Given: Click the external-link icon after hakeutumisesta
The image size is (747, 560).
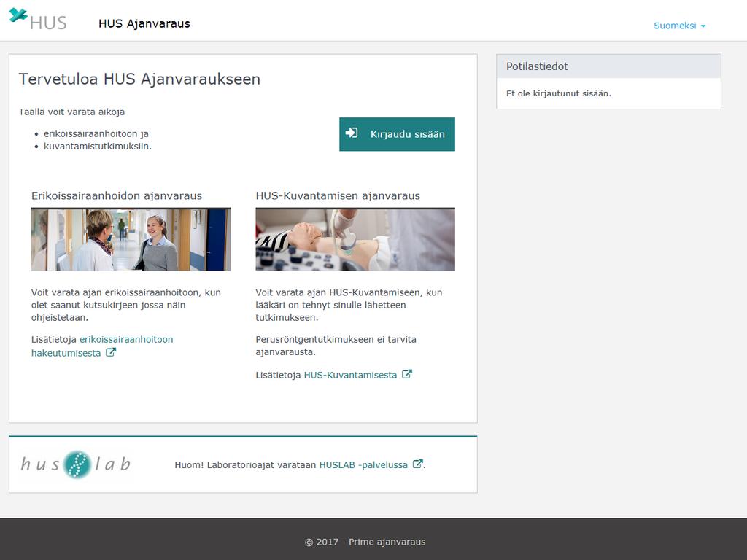Looking at the screenshot, I should pyautogui.click(x=111, y=352).
